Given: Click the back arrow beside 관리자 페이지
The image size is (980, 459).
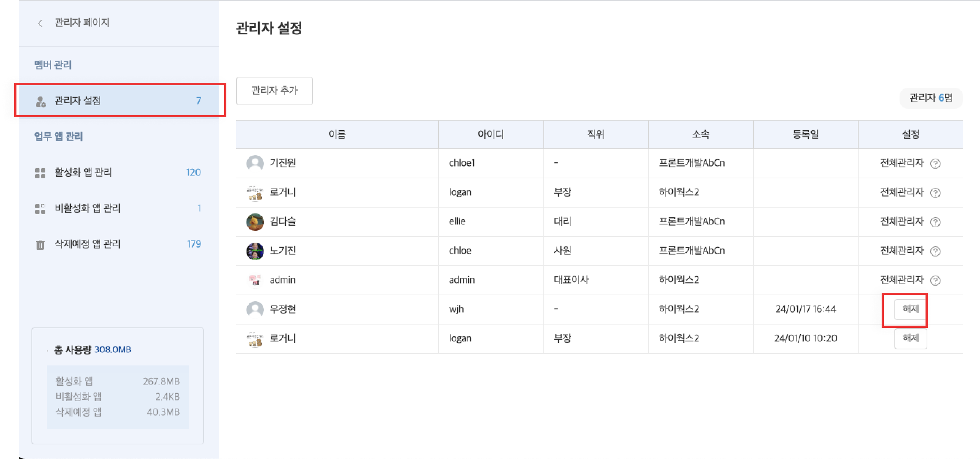Looking at the screenshot, I should (40, 23).
